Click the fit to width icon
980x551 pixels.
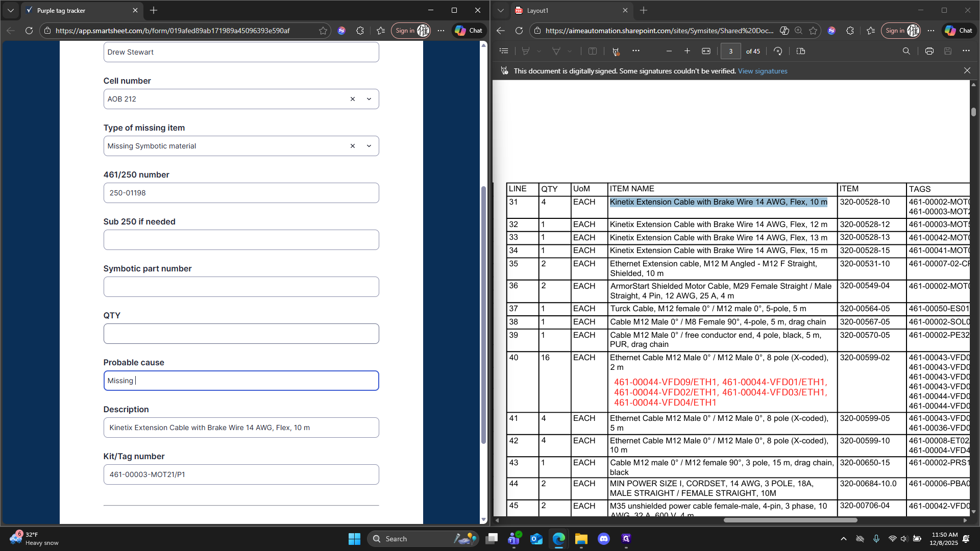(x=706, y=51)
